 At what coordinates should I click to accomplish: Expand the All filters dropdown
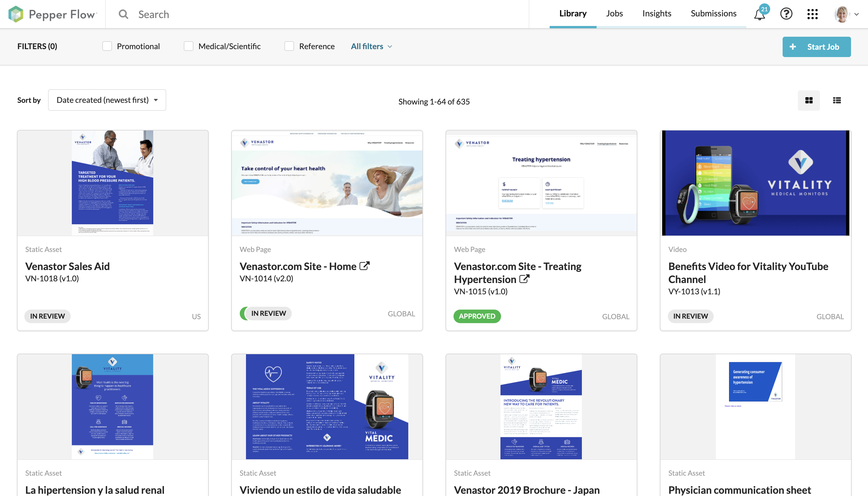371,46
